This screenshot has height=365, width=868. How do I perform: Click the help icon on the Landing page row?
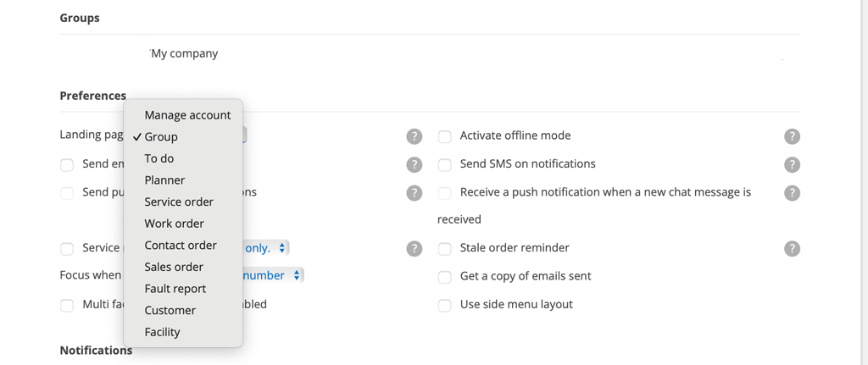[x=414, y=136]
